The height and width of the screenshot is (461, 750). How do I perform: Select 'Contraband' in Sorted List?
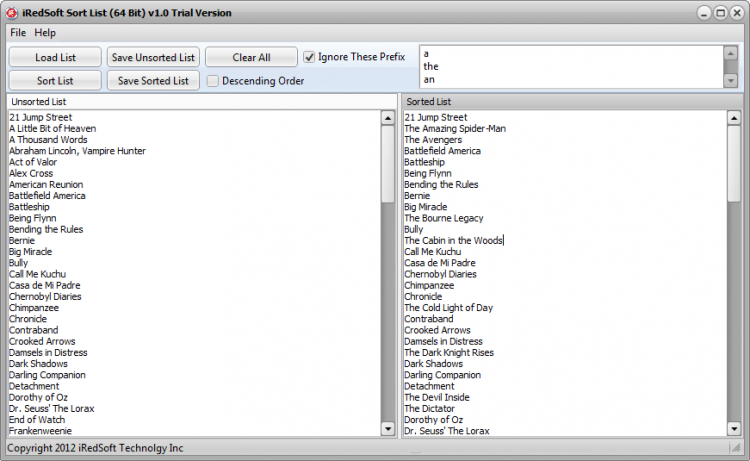tap(429, 319)
